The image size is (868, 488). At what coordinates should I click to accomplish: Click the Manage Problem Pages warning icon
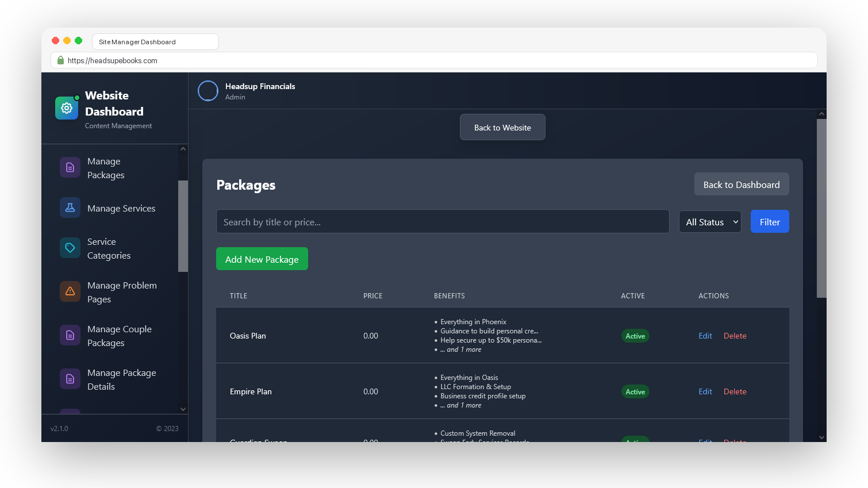70,291
